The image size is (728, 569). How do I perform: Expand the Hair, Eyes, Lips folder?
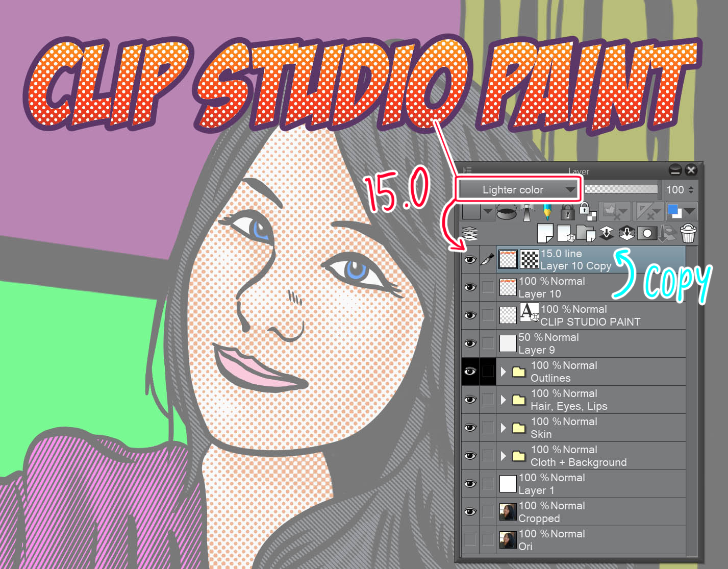[504, 400]
